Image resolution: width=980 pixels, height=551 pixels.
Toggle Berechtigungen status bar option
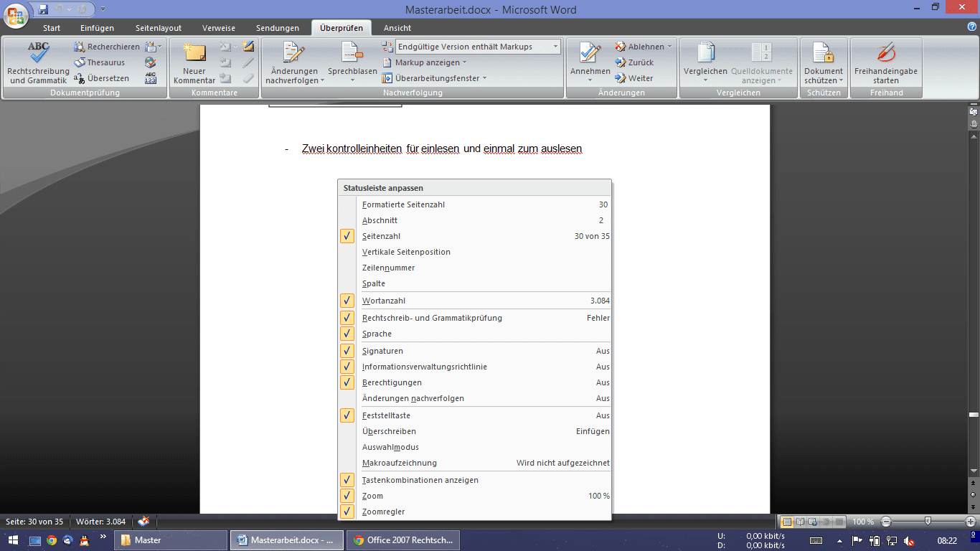point(475,382)
